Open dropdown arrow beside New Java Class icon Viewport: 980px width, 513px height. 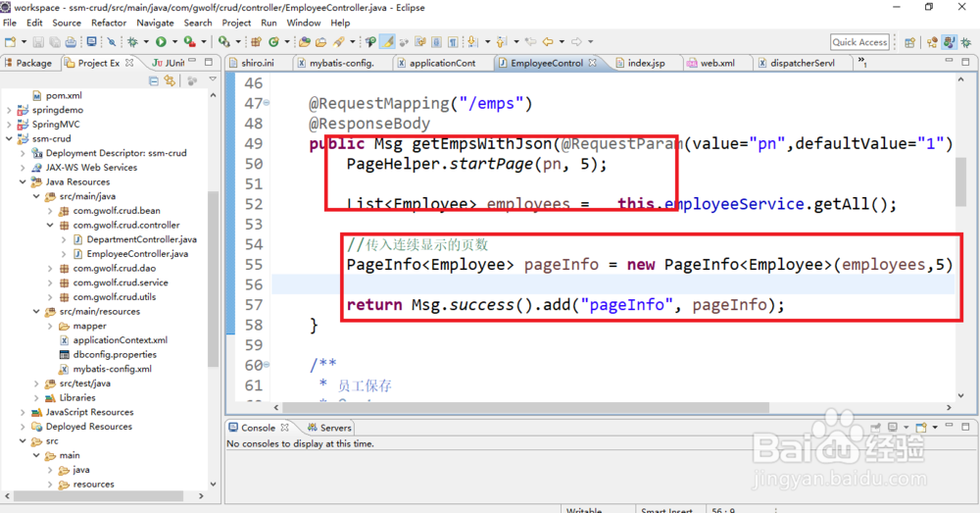[x=287, y=42]
